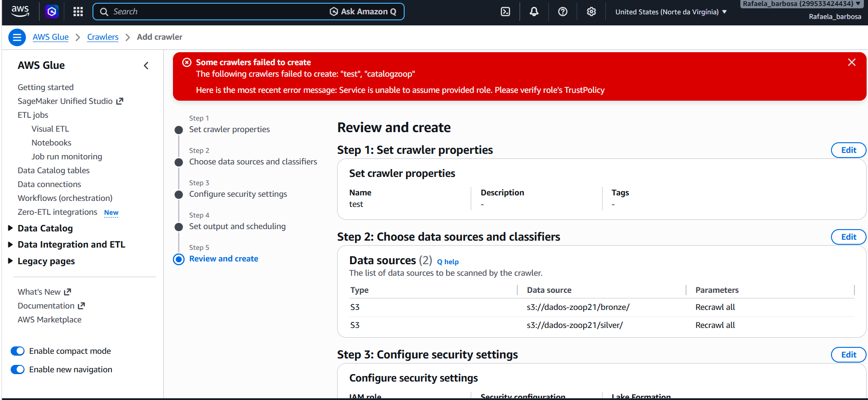Open the services grid menu
This screenshot has height=400, width=868.
coord(78,12)
